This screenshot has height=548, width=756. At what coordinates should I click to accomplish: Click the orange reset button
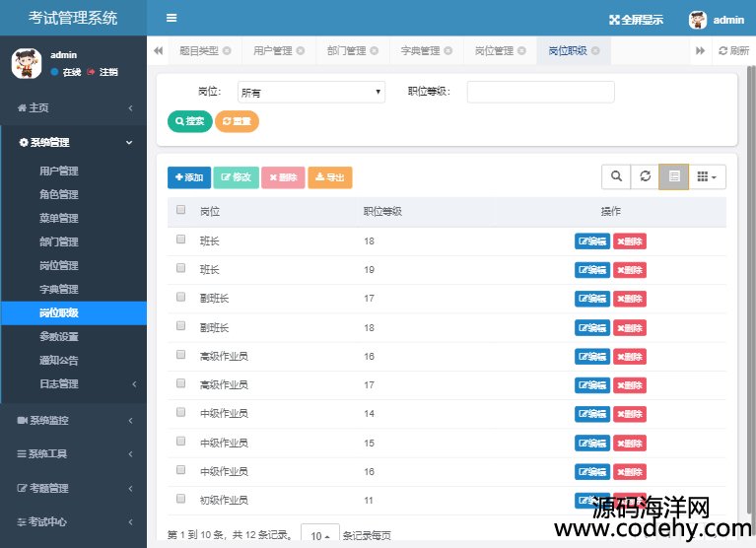(x=237, y=121)
